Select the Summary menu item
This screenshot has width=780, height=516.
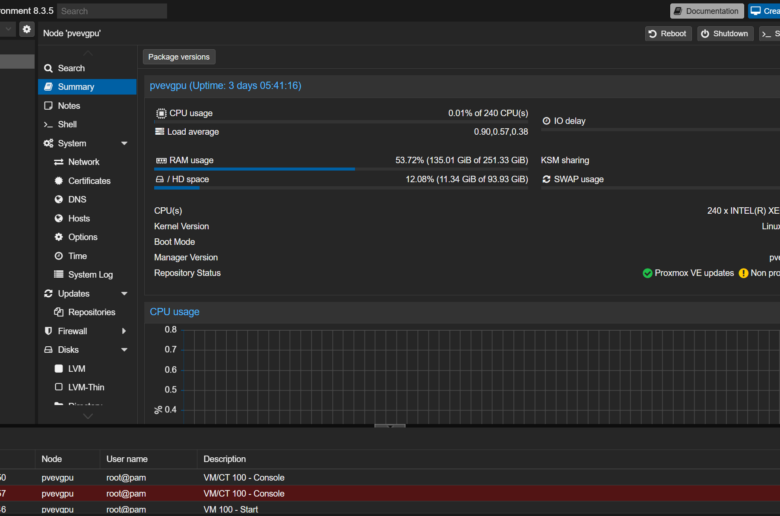87,87
